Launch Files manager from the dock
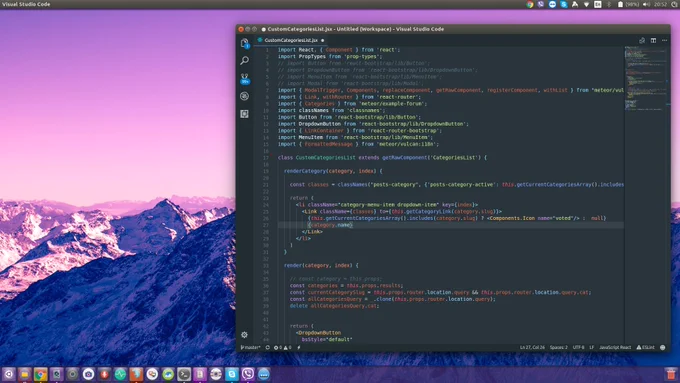680x383 pixels. pyautogui.click(x=25, y=374)
